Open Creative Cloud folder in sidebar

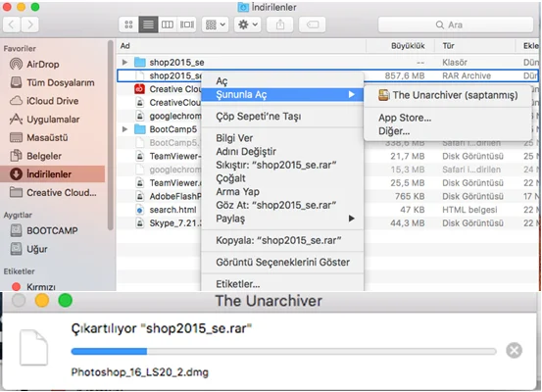tap(53, 192)
